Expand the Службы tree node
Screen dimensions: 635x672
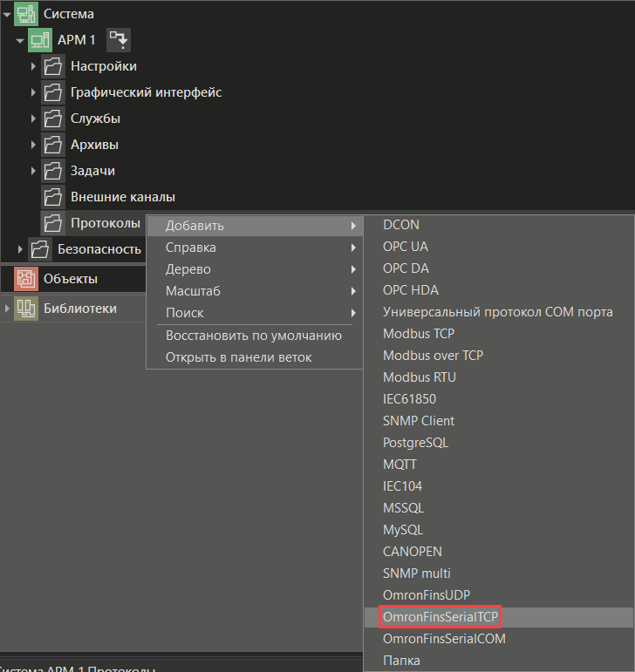point(33,119)
